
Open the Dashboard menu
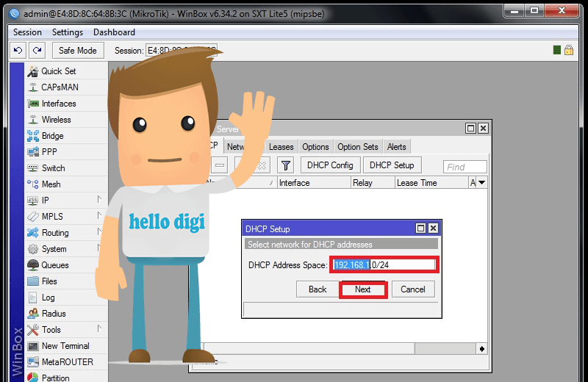(x=114, y=32)
